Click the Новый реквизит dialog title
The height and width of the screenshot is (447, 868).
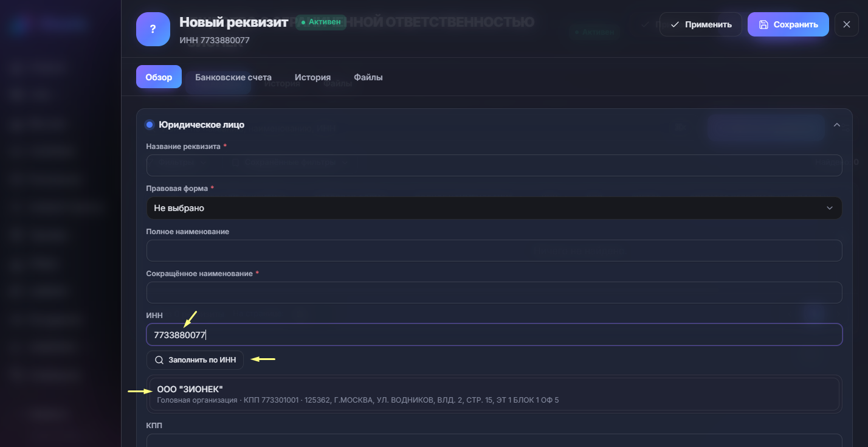tap(233, 23)
